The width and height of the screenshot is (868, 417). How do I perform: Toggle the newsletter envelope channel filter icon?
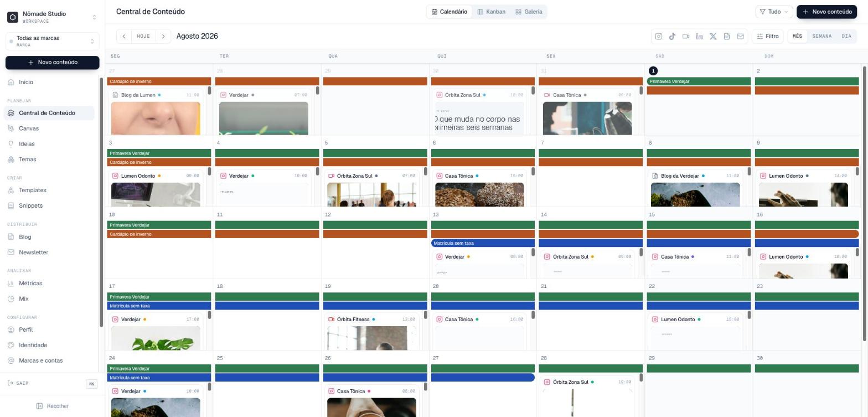pyautogui.click(x=740, y=37)
